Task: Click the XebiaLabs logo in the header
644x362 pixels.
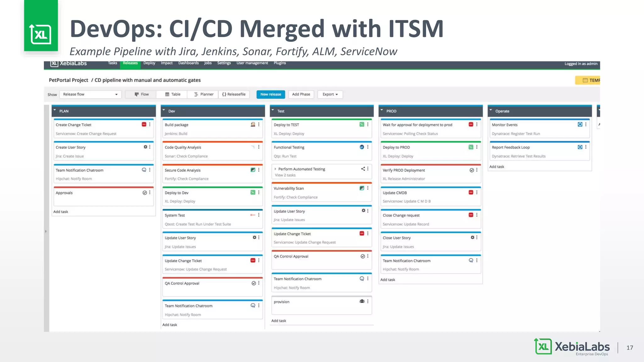Action: tap(69, 63)
